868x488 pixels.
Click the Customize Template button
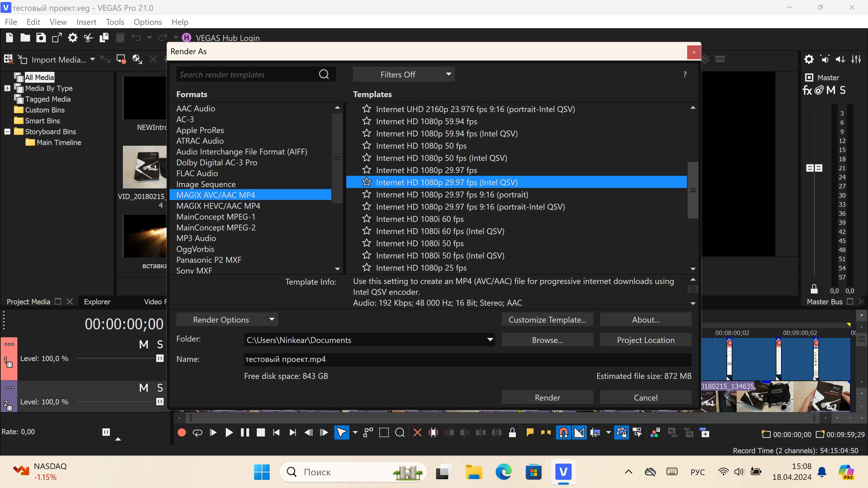[x=547, y=320]
